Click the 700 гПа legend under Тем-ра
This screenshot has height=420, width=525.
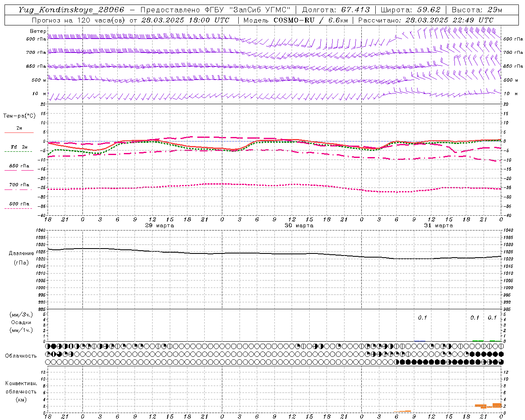pos(19,185)
